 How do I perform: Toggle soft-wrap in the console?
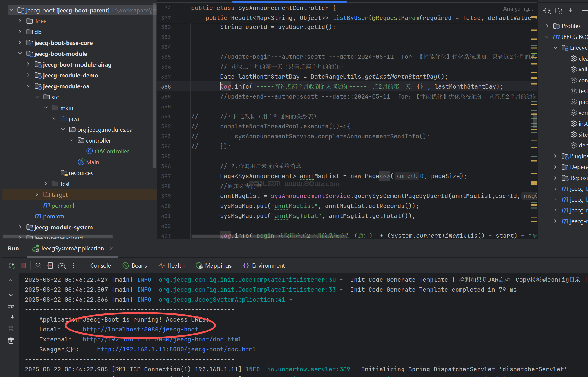pyautogui.click(x=11, y=305)
